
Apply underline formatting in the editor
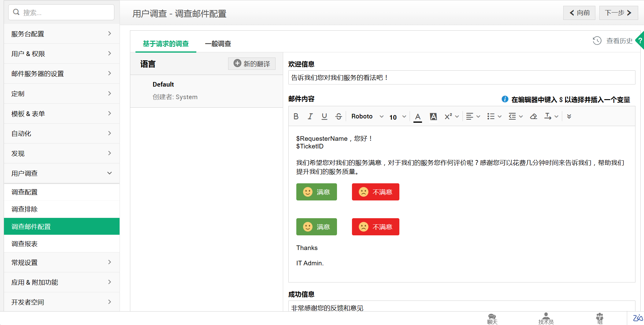324,116
